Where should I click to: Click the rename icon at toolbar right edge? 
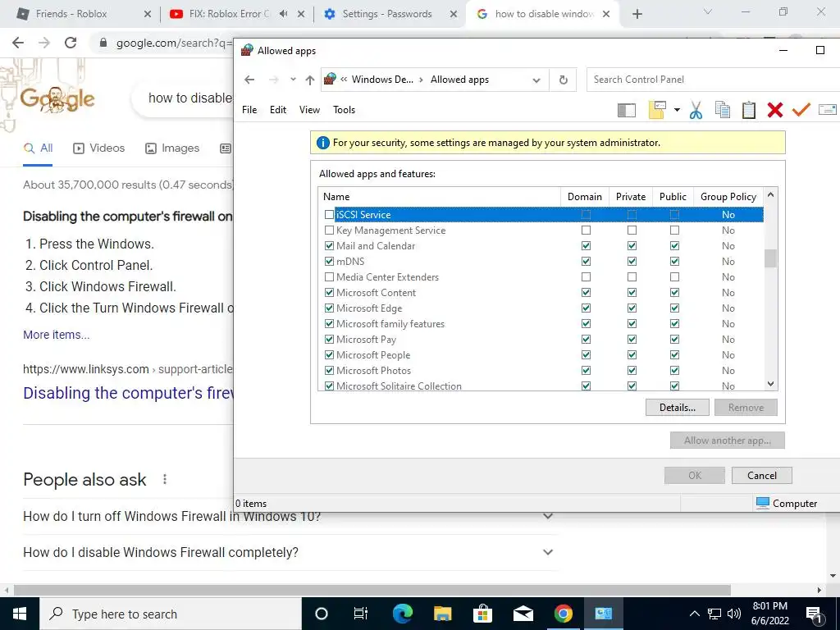(827, 110)
